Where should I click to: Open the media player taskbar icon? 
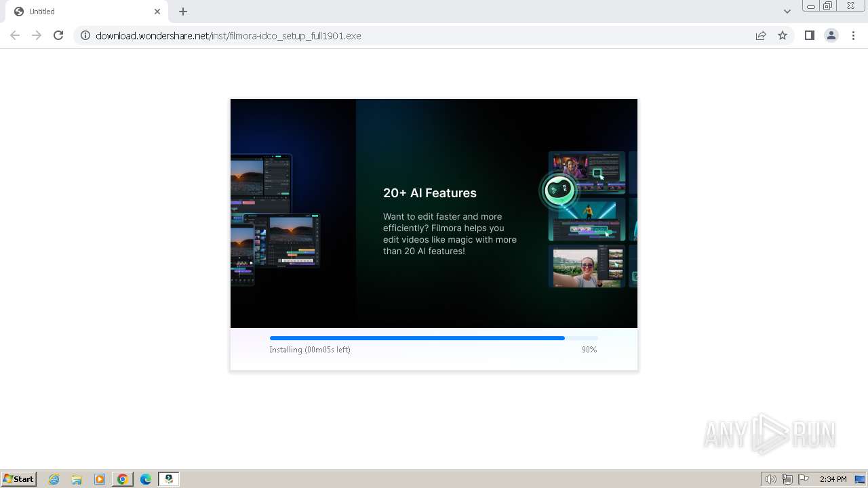point(100,479)
